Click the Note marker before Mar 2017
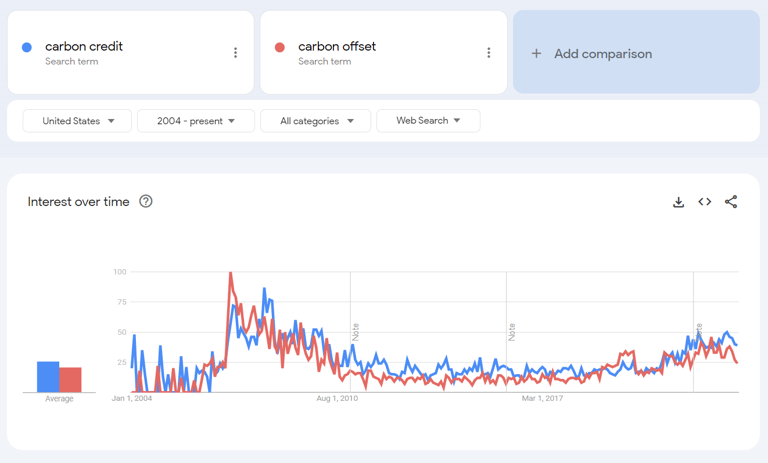Screen dimensions: 768x463 click(x=511, y=331)
